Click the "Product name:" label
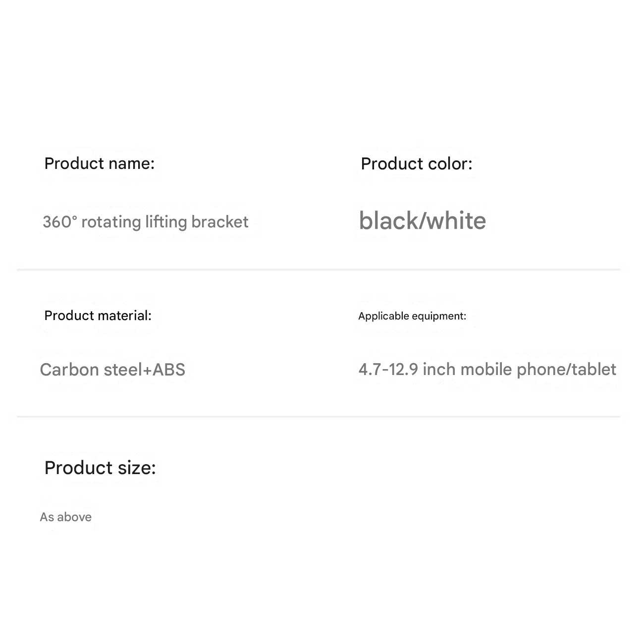644x644 pixels. pos(99,163)
